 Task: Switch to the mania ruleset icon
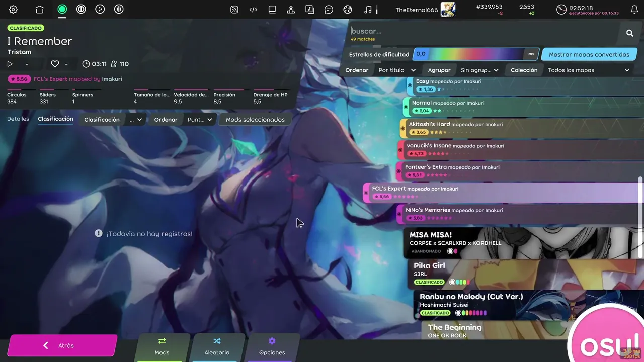tap(119, 9)
